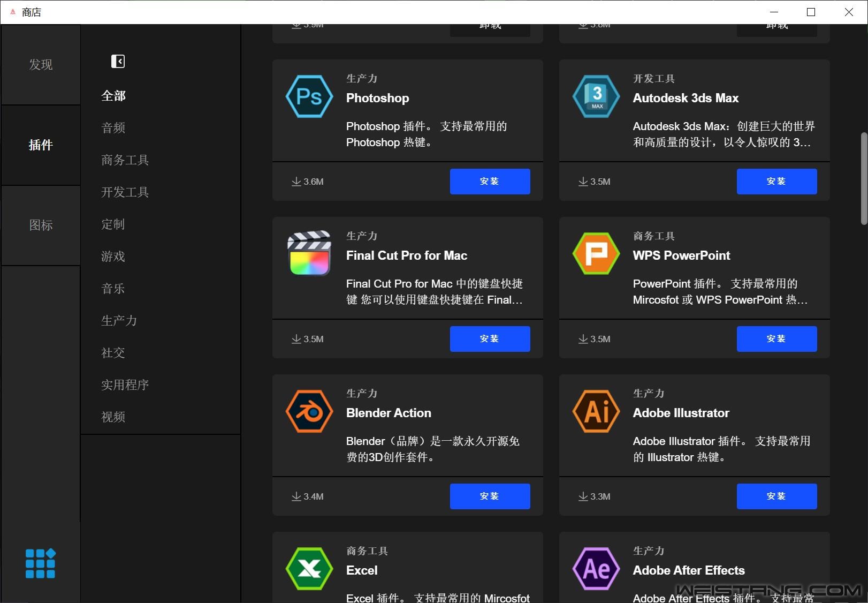Click the vertical scrollbar thumb
This screenshot has width=868, height=603.
pos(864,178)
